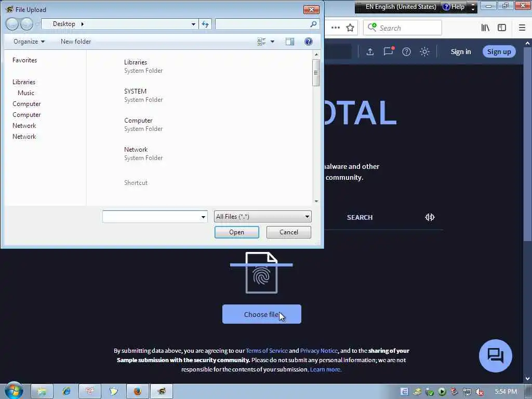The image size is (532, 399).
Task: Select Favorites in navigation pane
Action: pos(24,60)
